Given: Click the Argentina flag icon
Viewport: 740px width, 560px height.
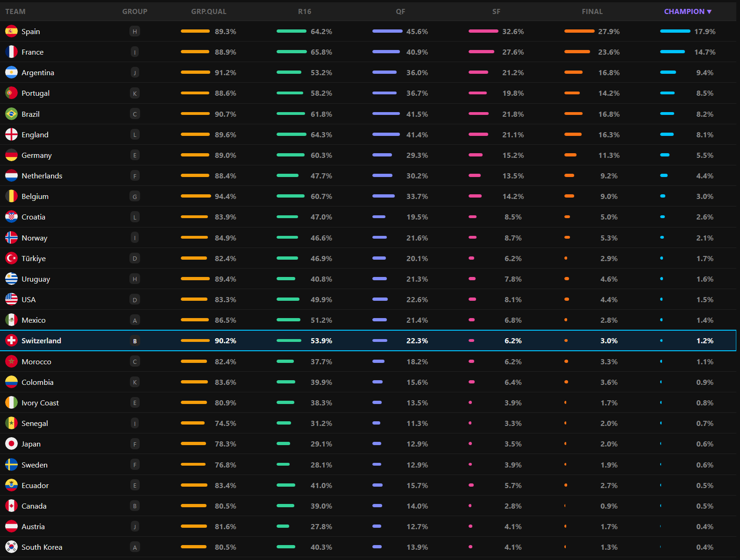Looking at the screenshot, I should 11,72.
